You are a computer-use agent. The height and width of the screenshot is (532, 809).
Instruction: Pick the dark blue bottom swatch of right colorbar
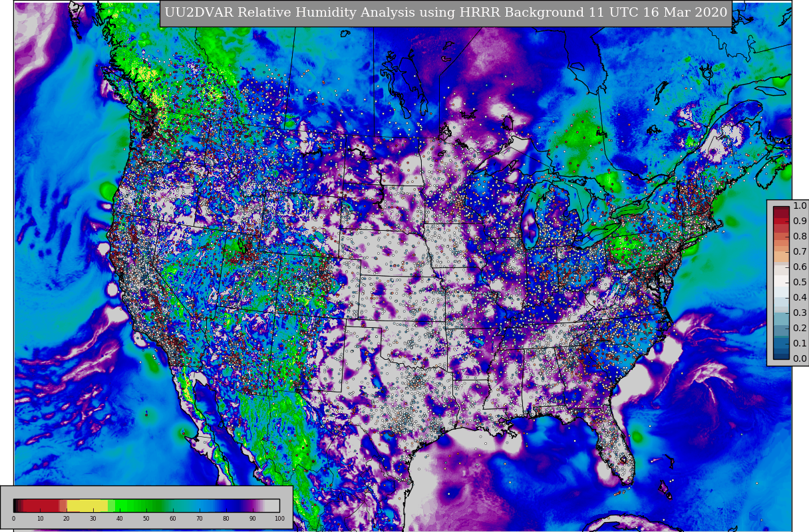pos(781,355)
